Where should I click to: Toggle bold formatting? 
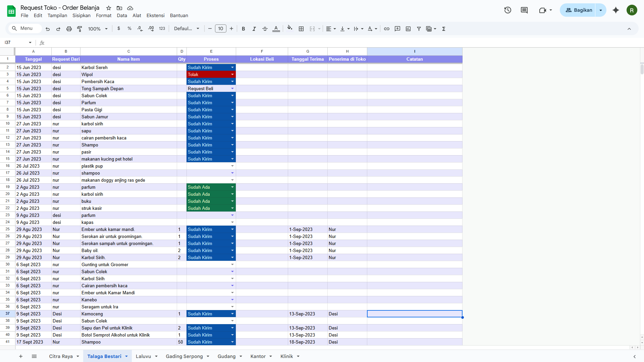(243, 29)
